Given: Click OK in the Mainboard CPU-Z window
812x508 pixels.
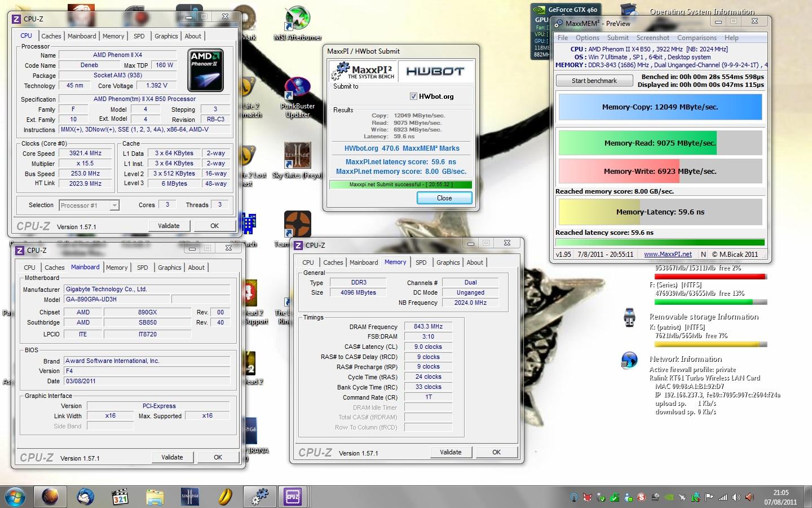Looking at the screenshot, I should tap(218, 457).
